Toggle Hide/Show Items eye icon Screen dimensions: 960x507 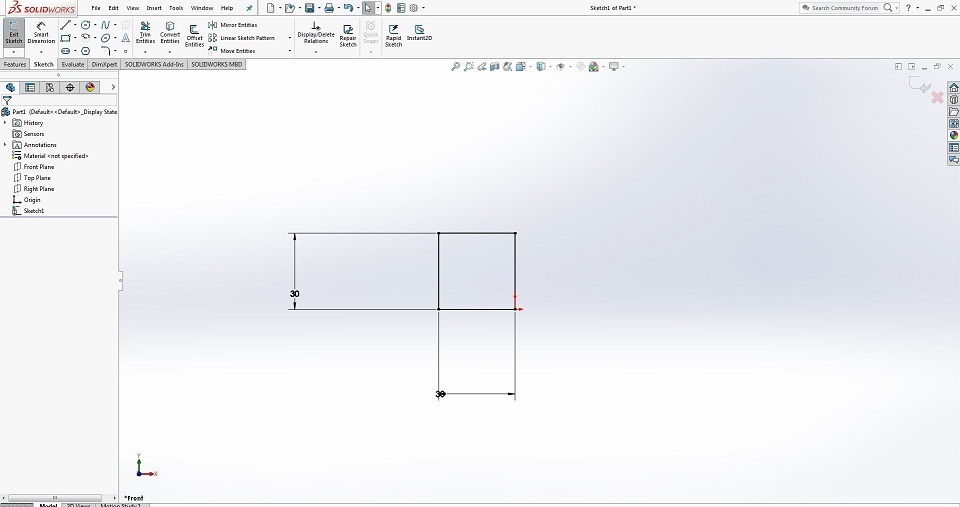click(x=560, y=67)
